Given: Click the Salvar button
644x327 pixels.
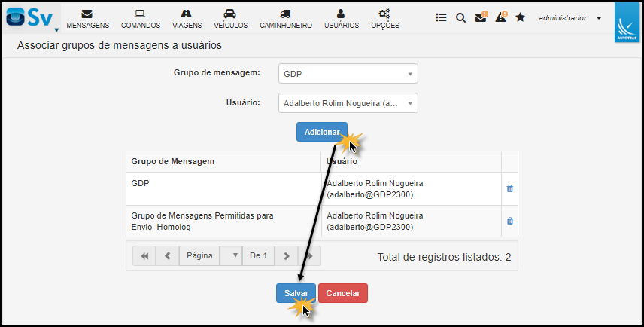Looking at the screenshot, I should pos(296,293).
